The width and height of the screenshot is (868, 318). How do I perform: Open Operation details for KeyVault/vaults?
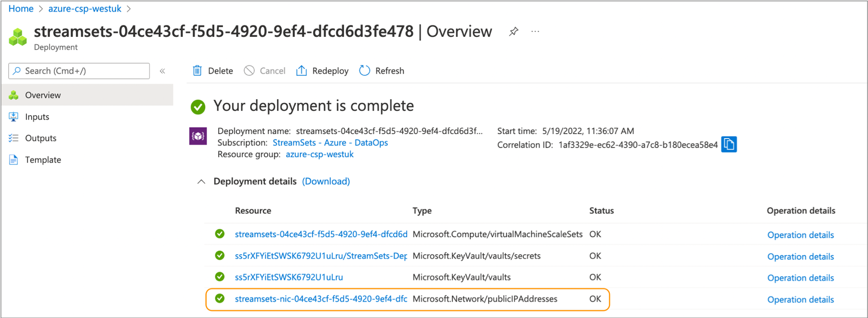tap(800, 278)
